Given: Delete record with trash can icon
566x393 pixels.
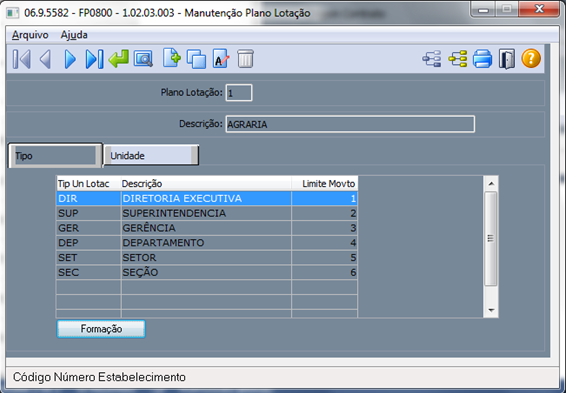Looking at the screenshot, I should tap(245, 59).
